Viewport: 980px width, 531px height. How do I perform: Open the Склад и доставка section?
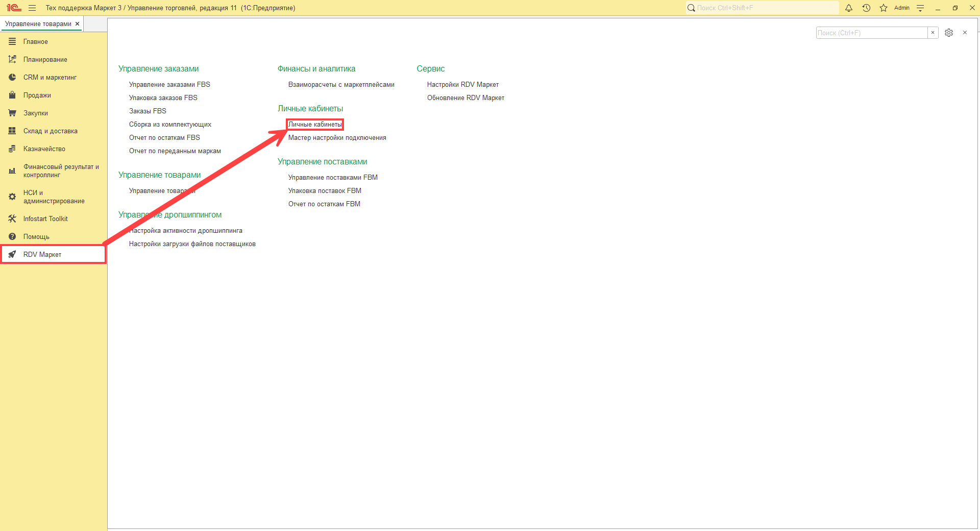coord(54,131)
